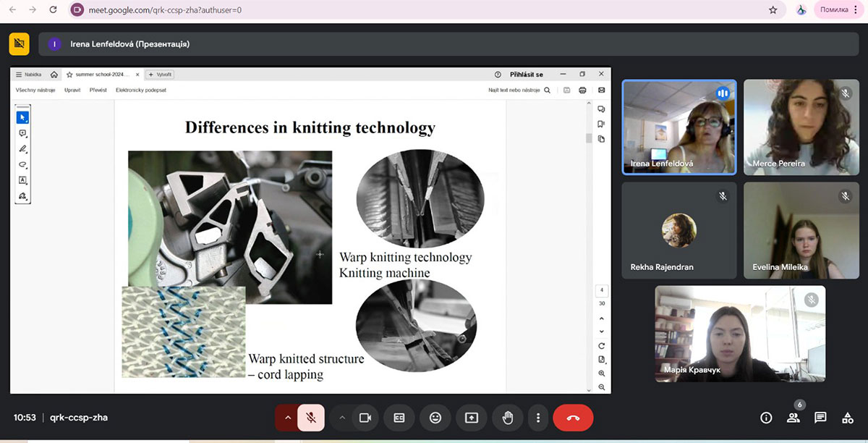Viewport: 868px width, 443px height.
Task: Click the Přihlásit se sign-in button
Action: point(527,75)
